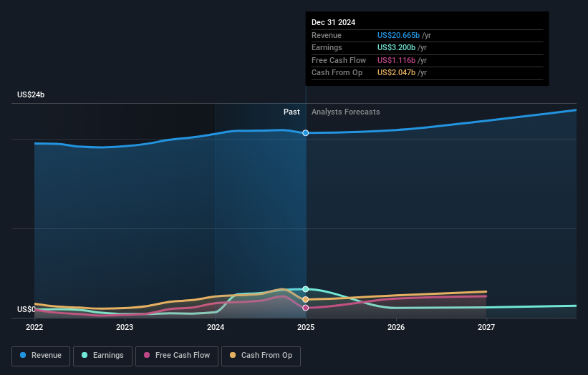Click the 2024 x-axis label

[216, 327]
